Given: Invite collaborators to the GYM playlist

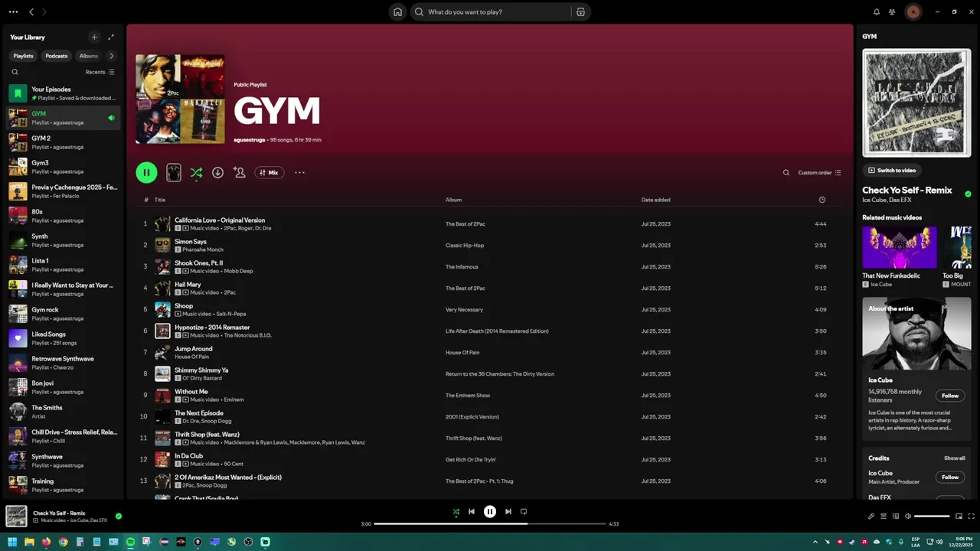Looking at the screenshot, I should point(239,173).
